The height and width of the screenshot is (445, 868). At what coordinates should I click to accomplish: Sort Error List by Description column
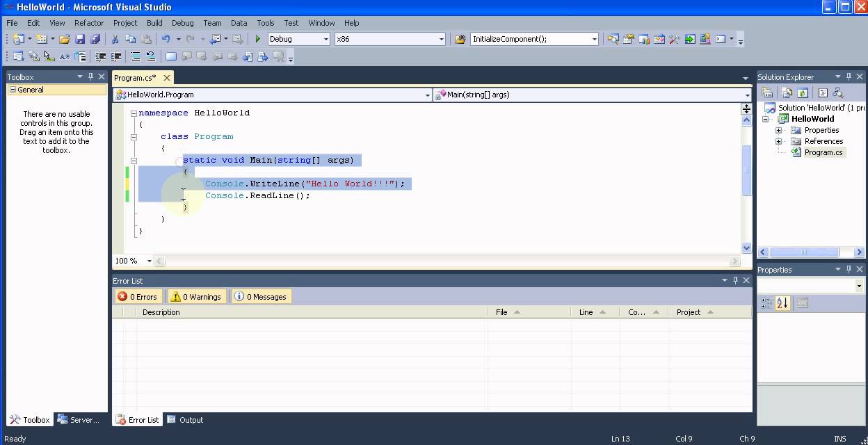[312, 312]
